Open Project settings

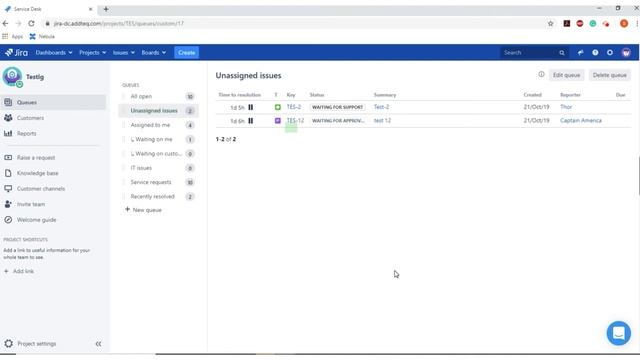pyautogui.click(x=37, y=344)
